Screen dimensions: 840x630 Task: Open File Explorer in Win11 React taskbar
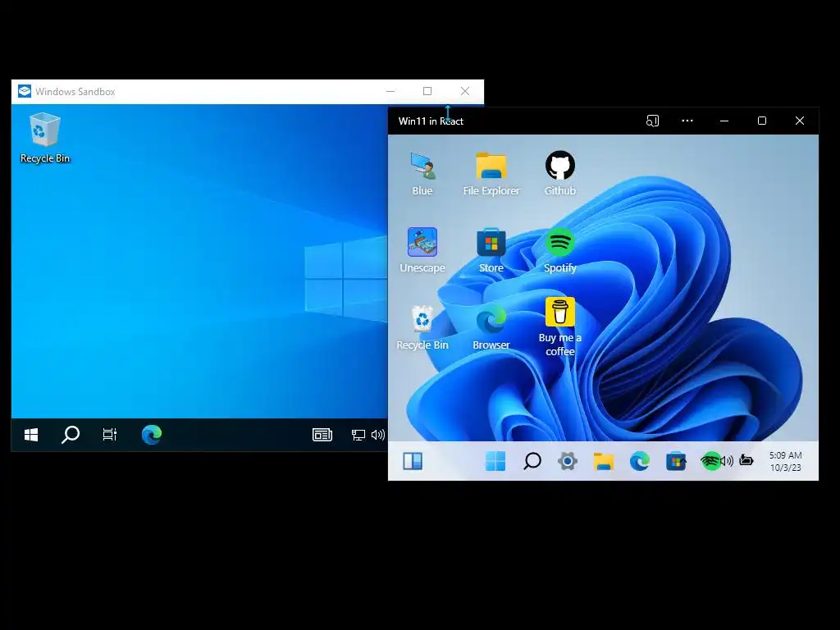[604, 461]
